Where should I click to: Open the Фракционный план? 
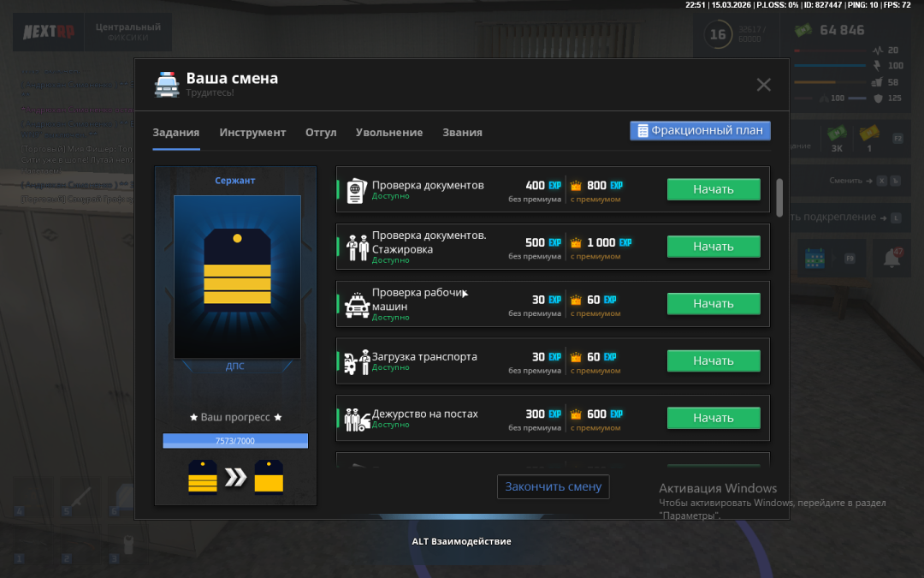700,131
